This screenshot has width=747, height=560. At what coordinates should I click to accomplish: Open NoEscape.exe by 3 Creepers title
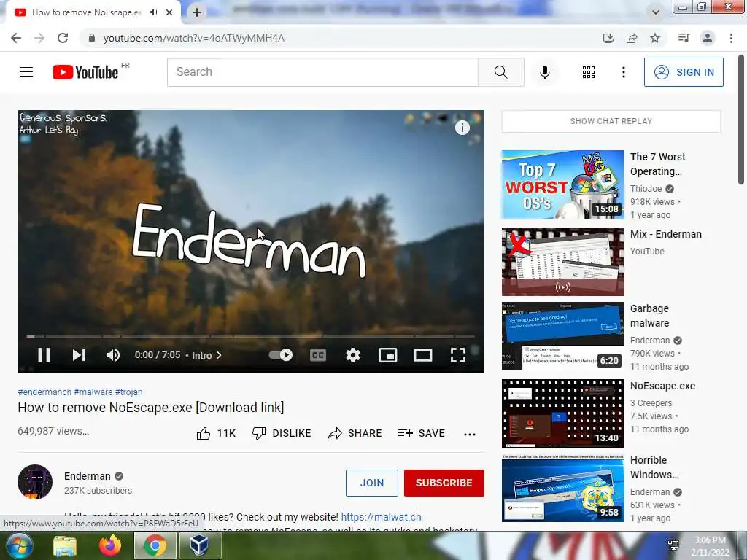(x=662, y=386)
